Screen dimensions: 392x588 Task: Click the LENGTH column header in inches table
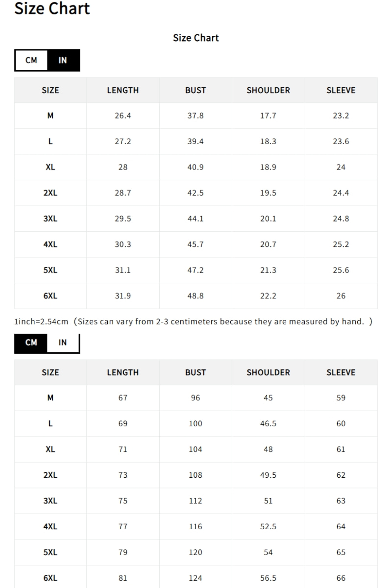(122, 90)
